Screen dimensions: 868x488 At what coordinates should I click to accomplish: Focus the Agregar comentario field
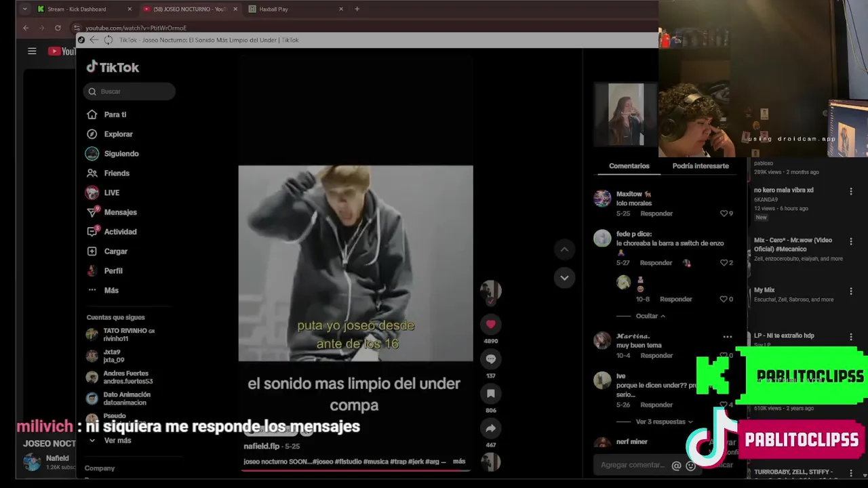633,465
